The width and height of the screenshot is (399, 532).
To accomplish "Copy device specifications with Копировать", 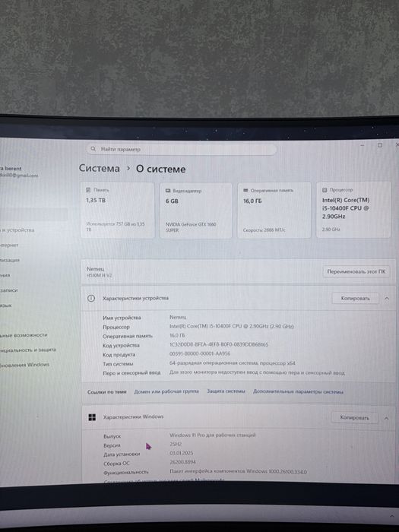I will (x=355, y=298).
